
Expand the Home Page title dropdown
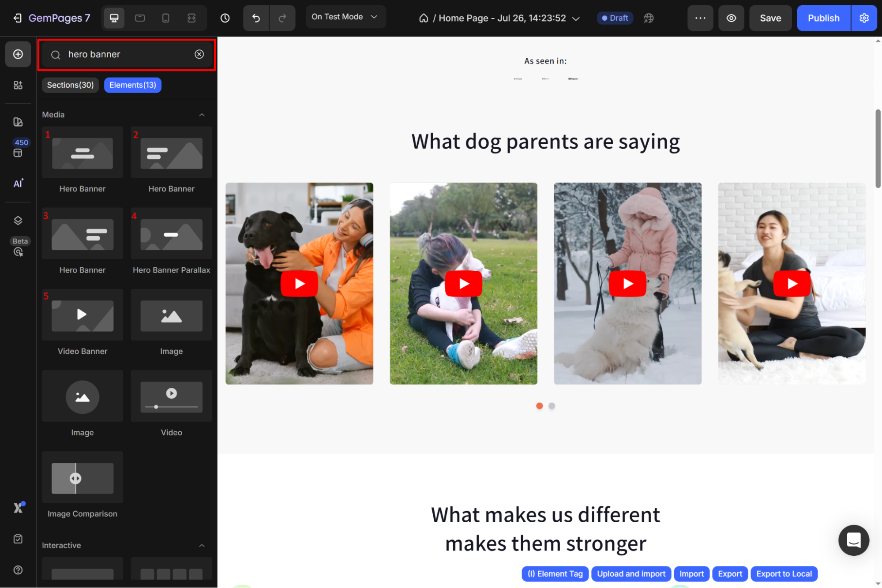[x=575, y=19]
